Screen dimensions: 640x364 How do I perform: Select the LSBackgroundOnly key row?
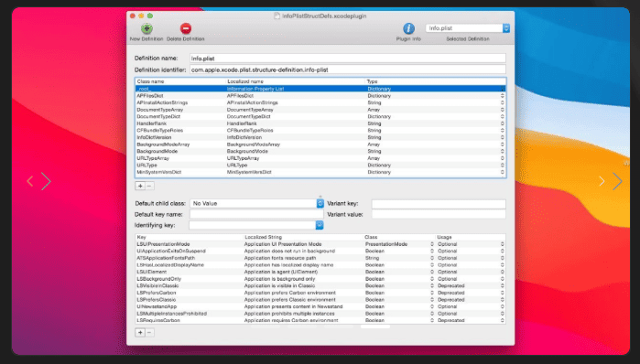pos(320,279)
